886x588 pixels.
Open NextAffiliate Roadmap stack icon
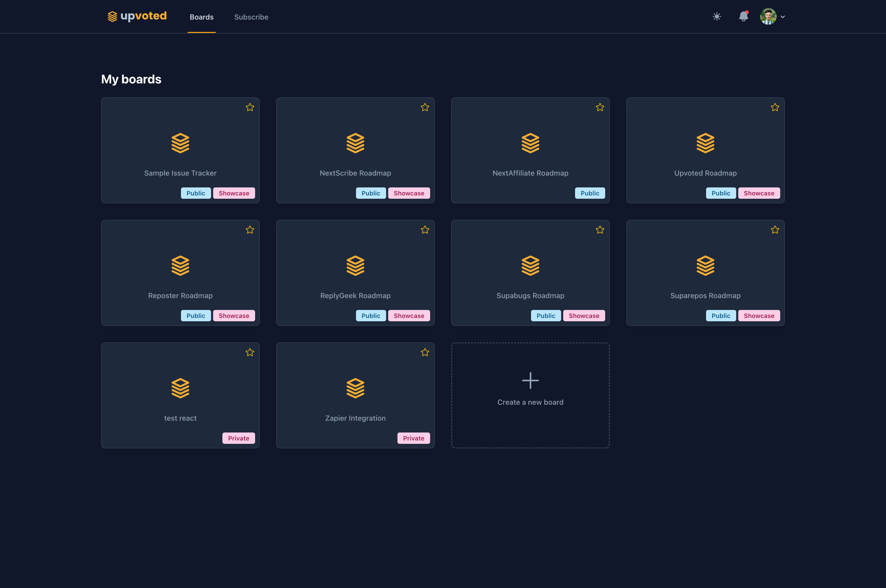(530, 143)
